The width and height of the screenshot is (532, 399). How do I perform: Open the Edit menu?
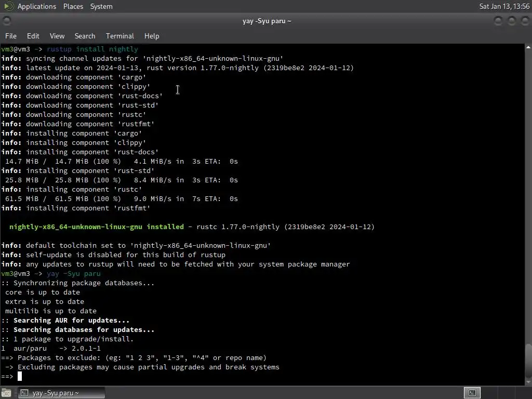(x=33, y=36)
